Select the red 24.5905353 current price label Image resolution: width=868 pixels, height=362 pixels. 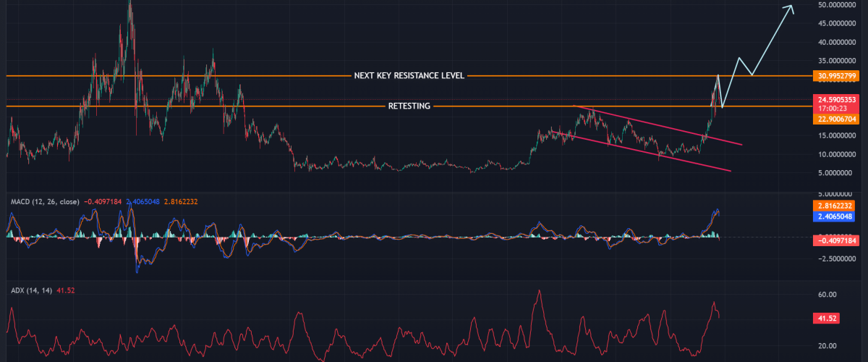836,98
